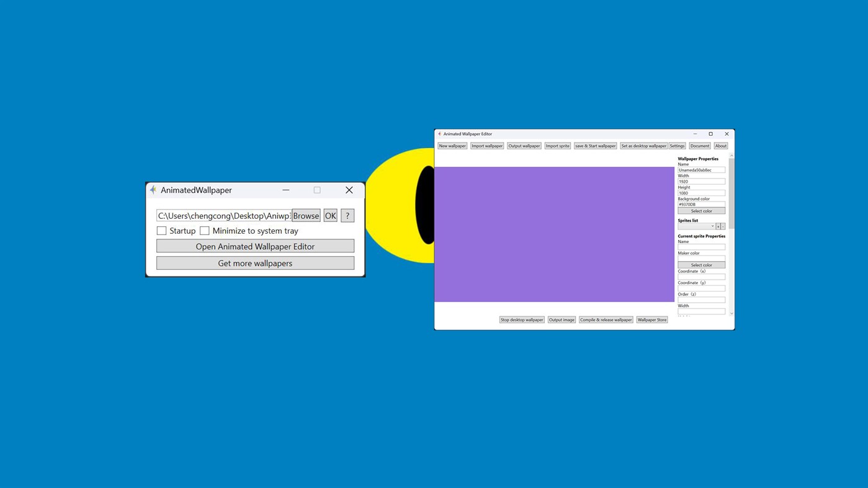
Task: Open background color picker with Select color
Action: click(701, 210)
